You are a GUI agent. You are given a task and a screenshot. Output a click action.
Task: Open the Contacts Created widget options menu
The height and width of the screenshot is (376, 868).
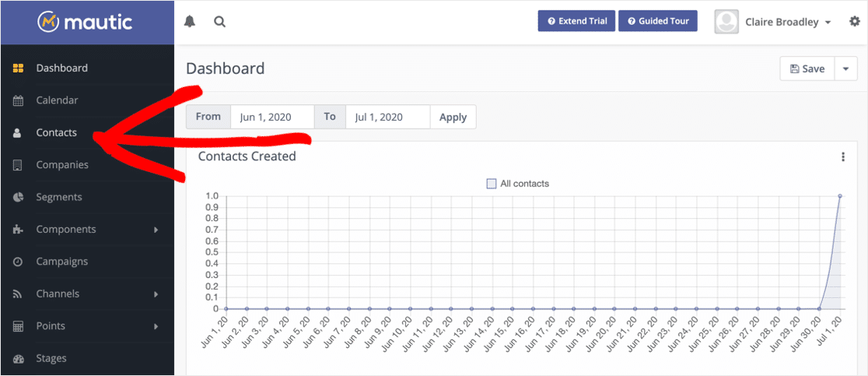pyautogui.click(x=843, y=157)
